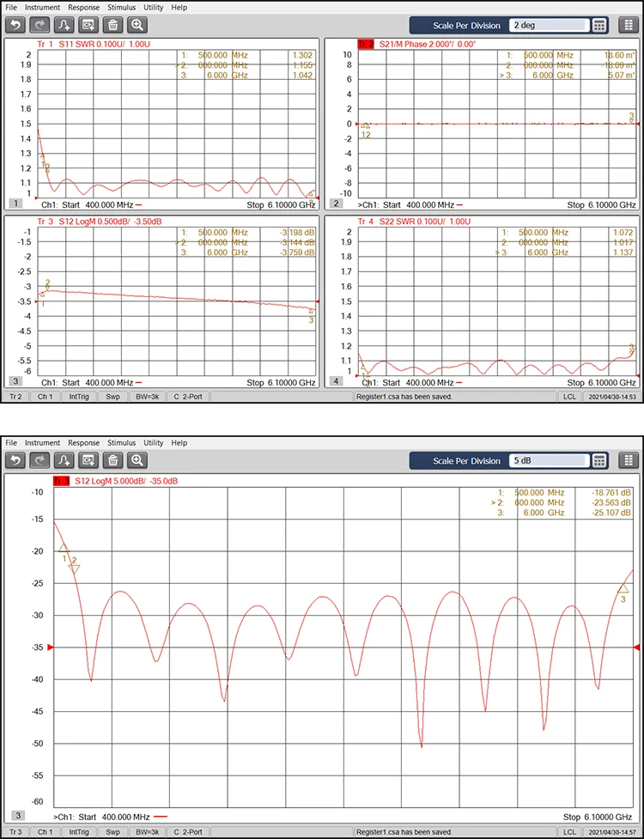Click magnifier zoom icon in four-trace window
The height and width of the screenshot is (839, 644).
pyautogui.click(x=137, y=25)
